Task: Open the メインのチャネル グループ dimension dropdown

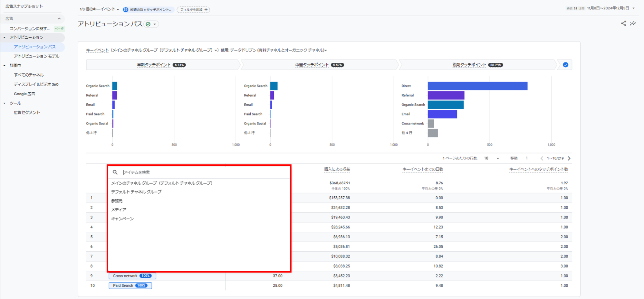Action: point(164,50)
